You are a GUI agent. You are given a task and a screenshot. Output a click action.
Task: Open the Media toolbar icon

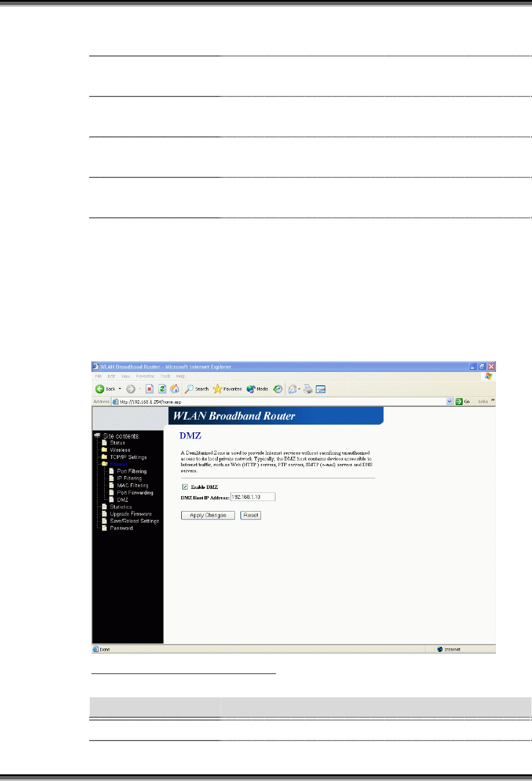pos(251,389)
